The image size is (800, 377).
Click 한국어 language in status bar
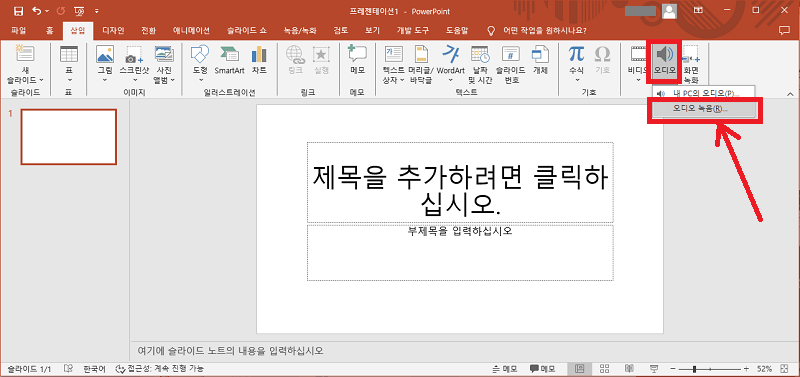click(94, 368)
